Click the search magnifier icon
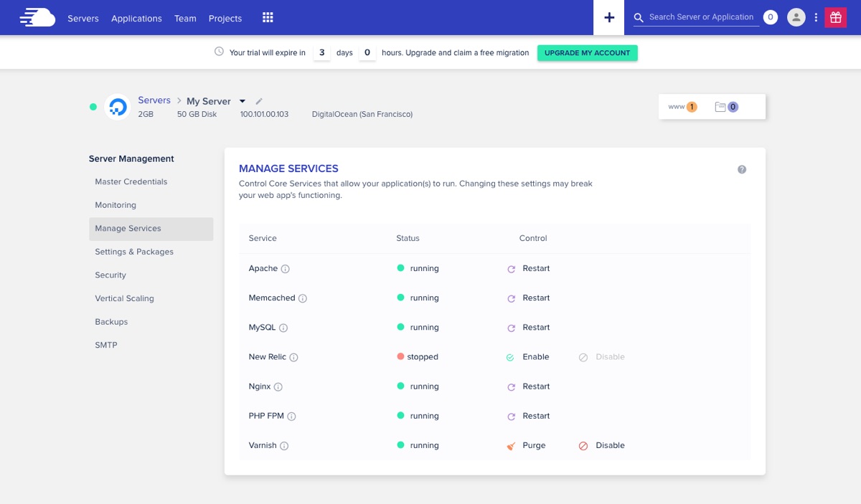This screenshot has width=861, height=504. tap(639, 18)
